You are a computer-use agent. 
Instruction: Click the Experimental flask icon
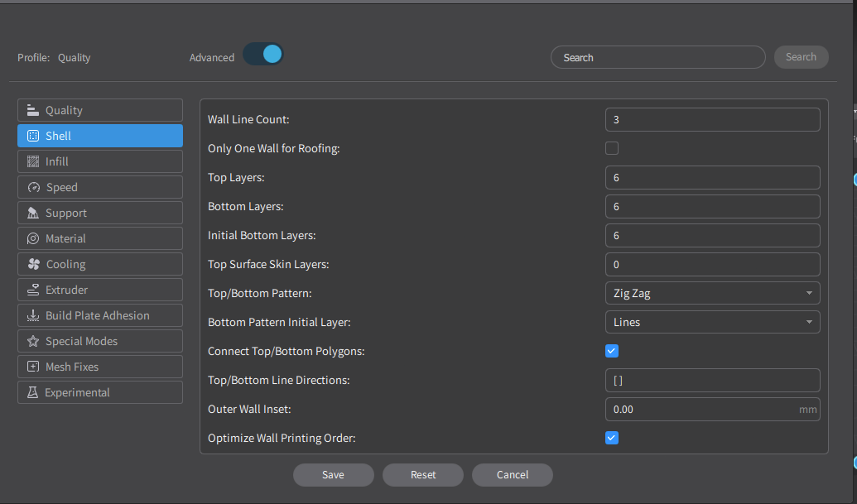pos(33,392)
